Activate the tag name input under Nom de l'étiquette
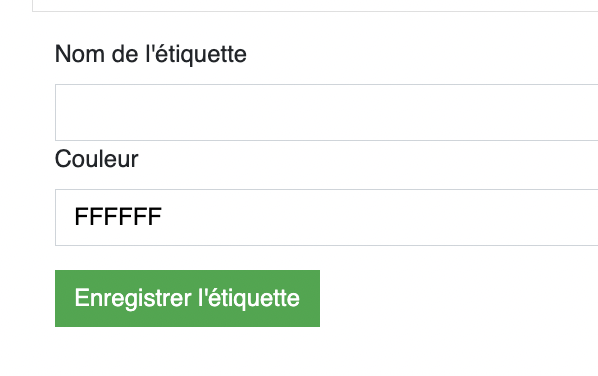598x376 pixels. tap(326, 112)
